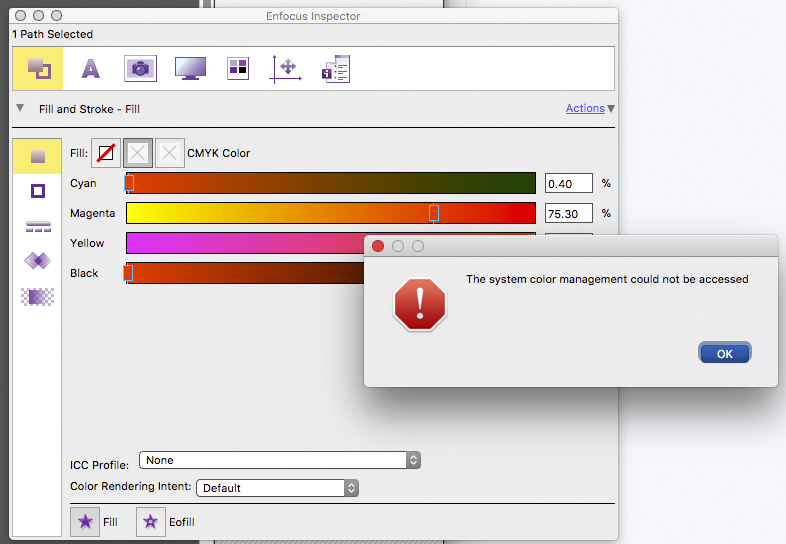Click the Cyan slider handle

129,183
